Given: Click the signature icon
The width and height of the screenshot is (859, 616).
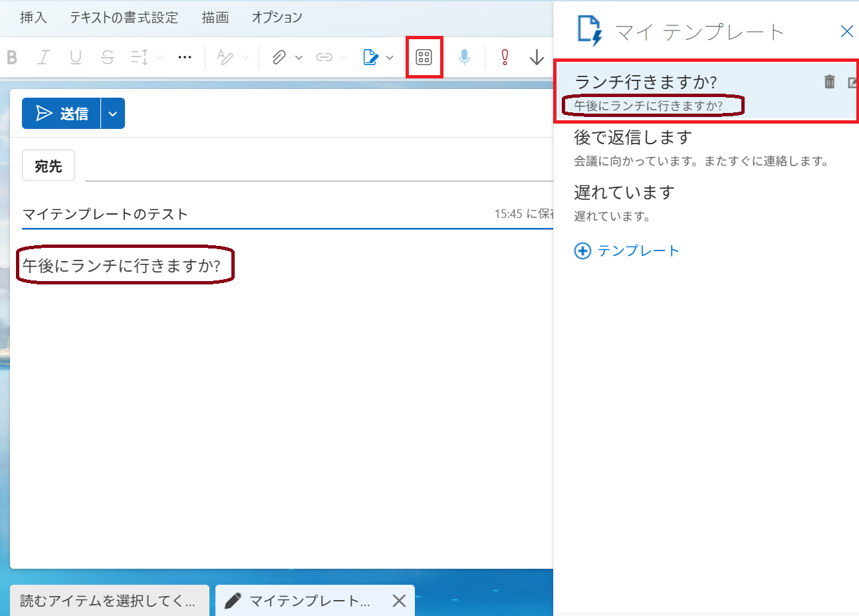Looking at the screenshot, I should pyautogui.click(x=371, y=57).
